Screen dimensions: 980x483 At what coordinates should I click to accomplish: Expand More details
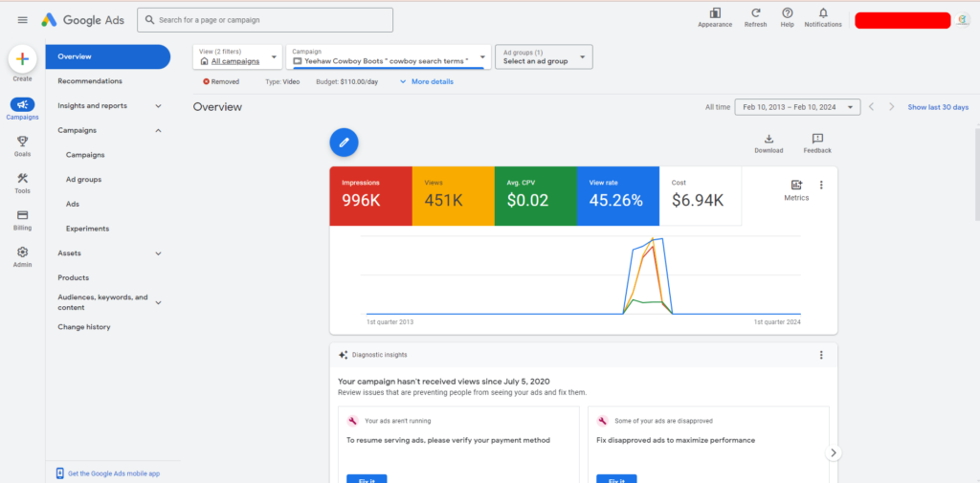(426, 82)
